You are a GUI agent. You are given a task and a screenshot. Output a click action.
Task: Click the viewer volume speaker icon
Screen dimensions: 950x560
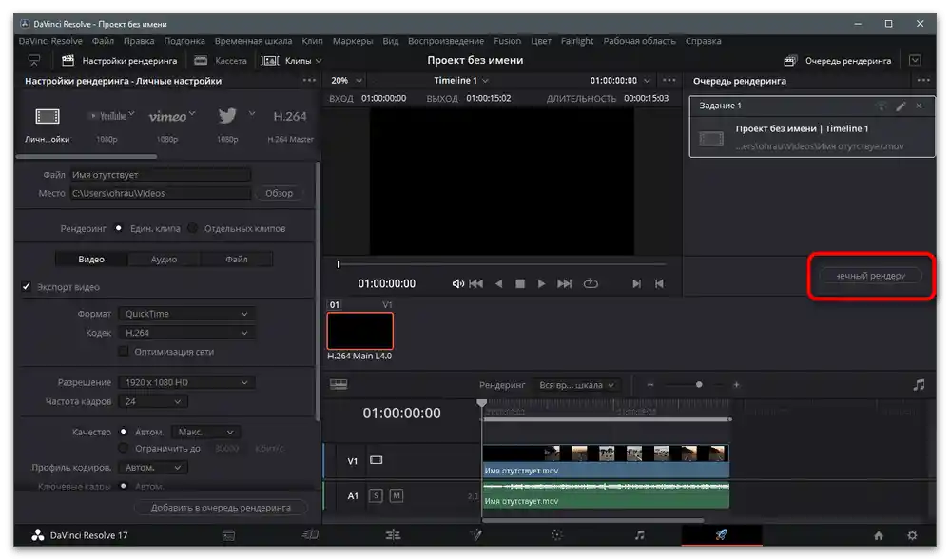pos(457,283)
